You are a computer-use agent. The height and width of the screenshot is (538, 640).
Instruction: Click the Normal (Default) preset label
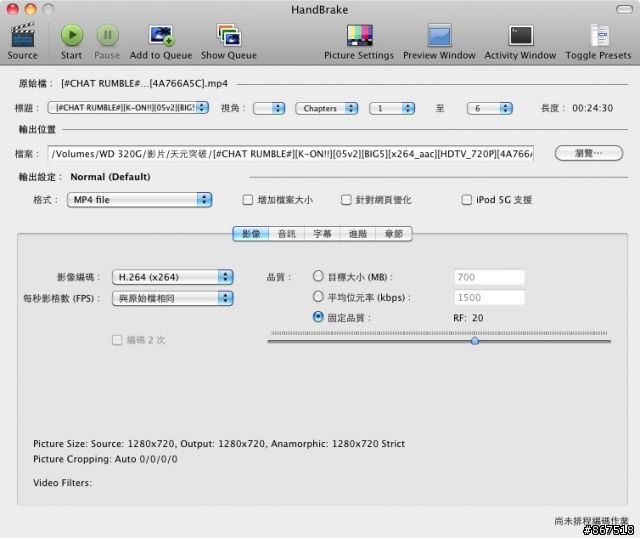110,177
